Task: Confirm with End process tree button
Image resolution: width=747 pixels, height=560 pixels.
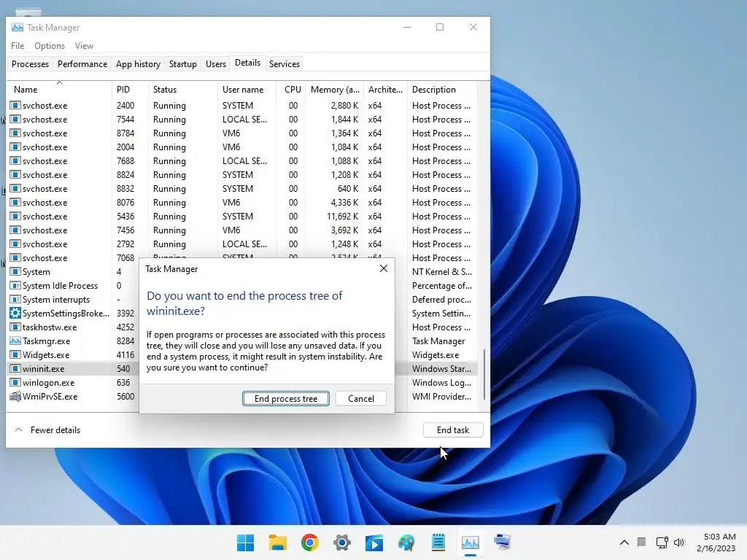Action: 286,399
